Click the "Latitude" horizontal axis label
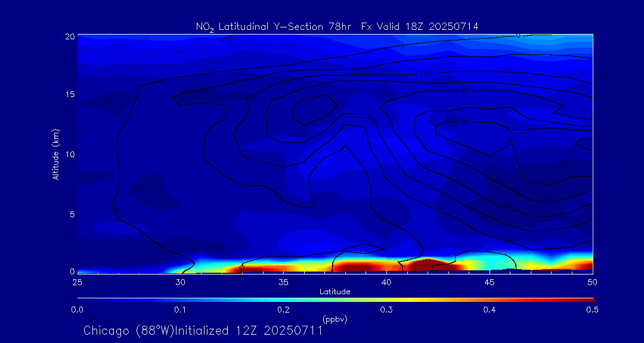 [335, 292]
